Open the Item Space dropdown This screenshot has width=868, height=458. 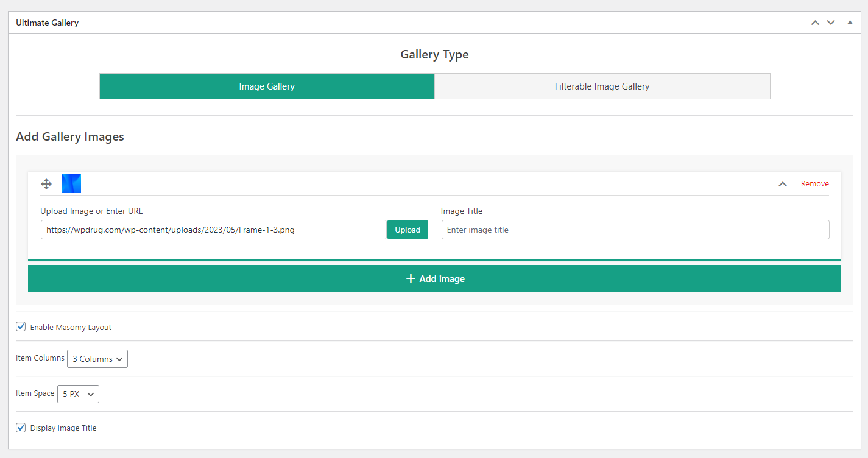coord(78,394)
